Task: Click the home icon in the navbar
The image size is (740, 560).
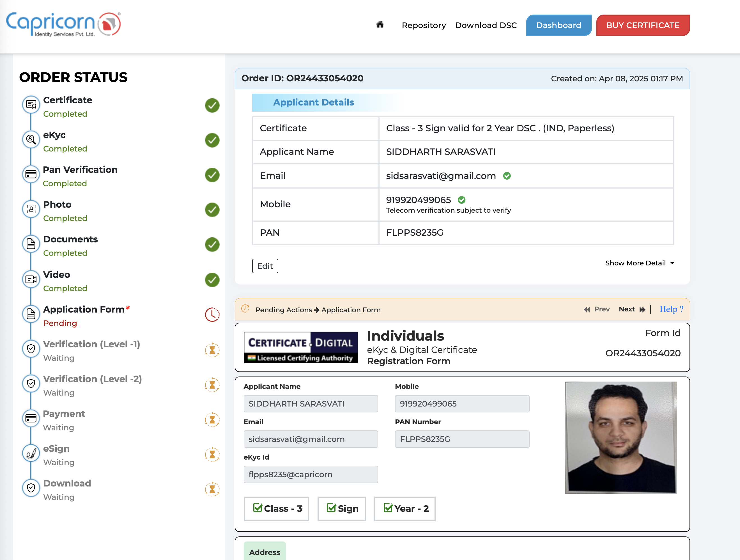Action: (x=379, y=25)
